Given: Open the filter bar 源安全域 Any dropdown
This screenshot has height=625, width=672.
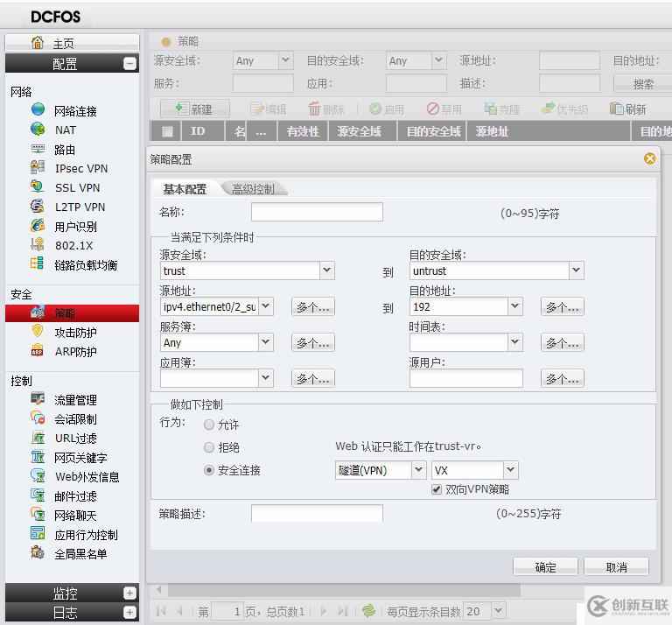Looking at the screenshot, I should click(285, 60).
